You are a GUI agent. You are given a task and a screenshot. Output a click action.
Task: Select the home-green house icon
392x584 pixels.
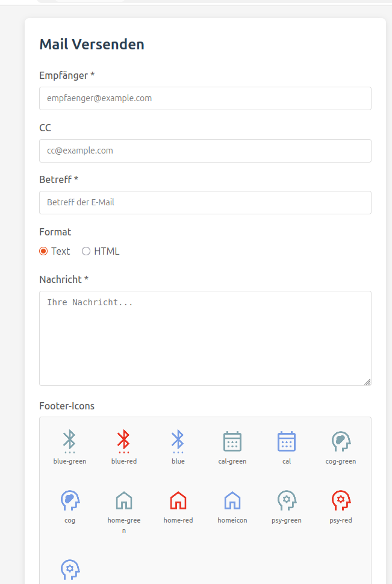pyautogui.click(x=124, y=500)
